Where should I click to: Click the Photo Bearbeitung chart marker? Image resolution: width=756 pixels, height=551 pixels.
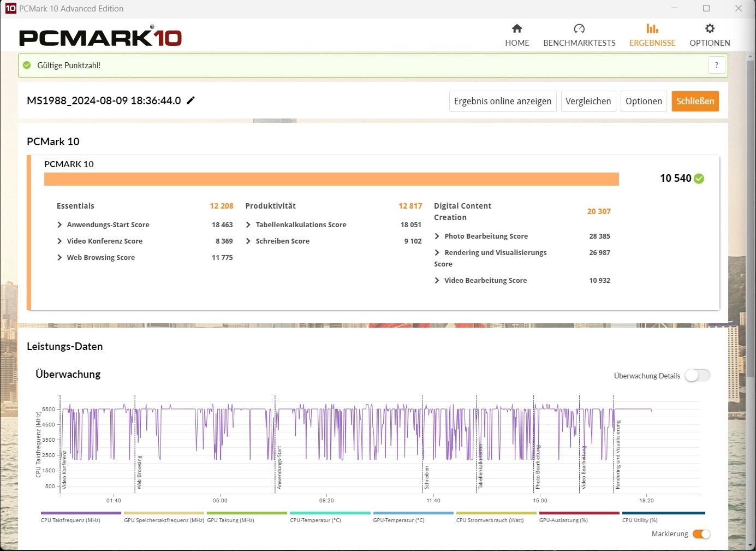[x=538, y=467]
